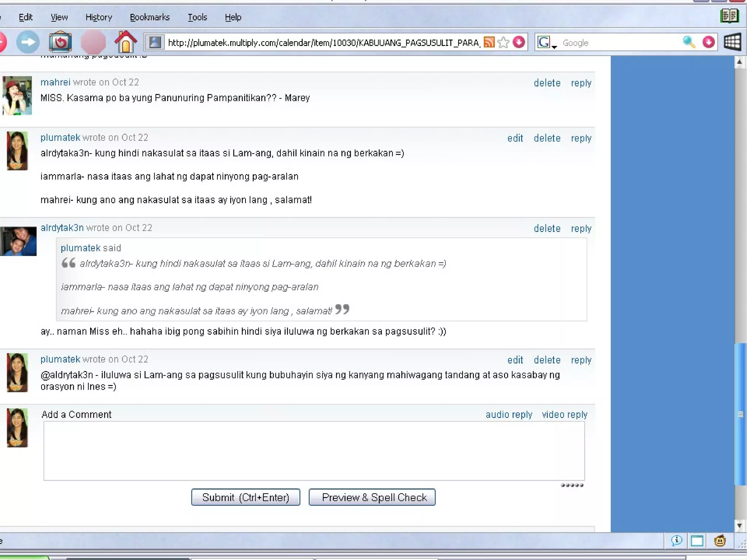Screen dimensions: 747x560
Task: Click the audio reply link
Action: point(509,414)
